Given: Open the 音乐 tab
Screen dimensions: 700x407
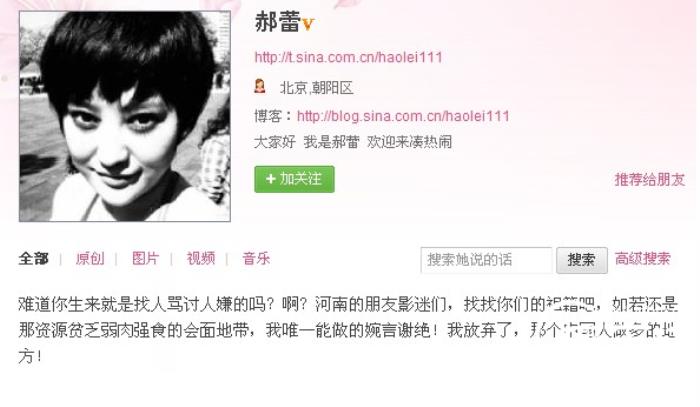Looking at the screenshot, I should pyautogui.click(x=256, y=258).
